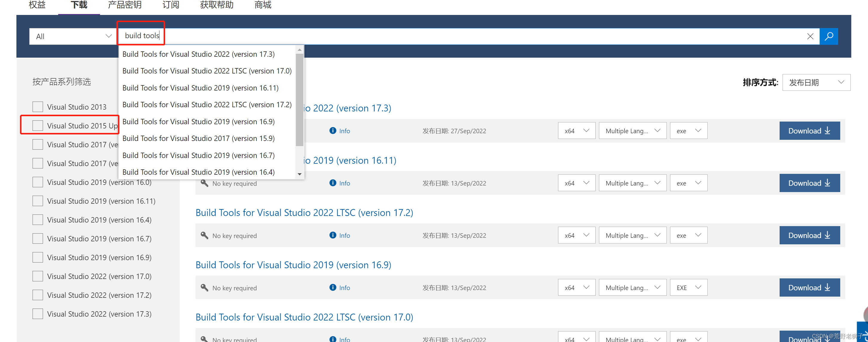The height and width of the screenshot is (342, 868).
Task: Click the blue search magnifier button
Action: coord(829,36)
